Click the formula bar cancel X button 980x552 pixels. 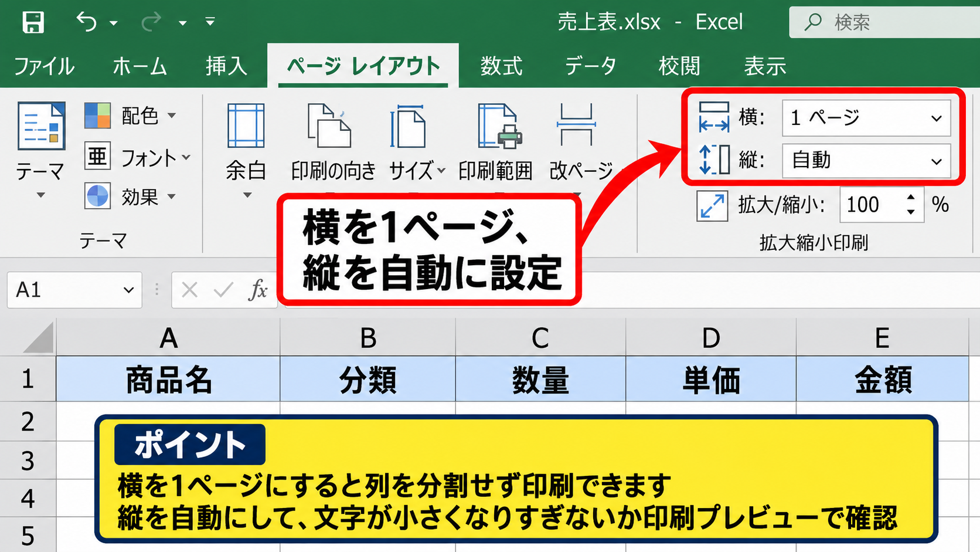tap(189, 290)
